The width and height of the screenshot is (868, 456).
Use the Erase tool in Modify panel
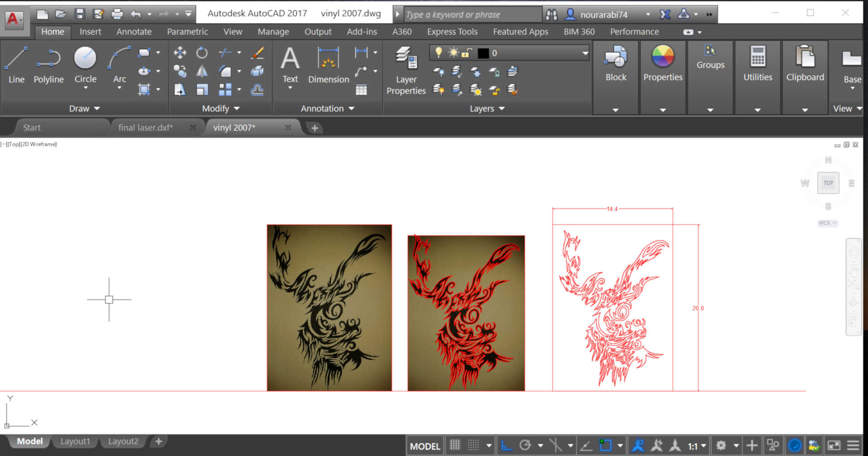(257, 53)
